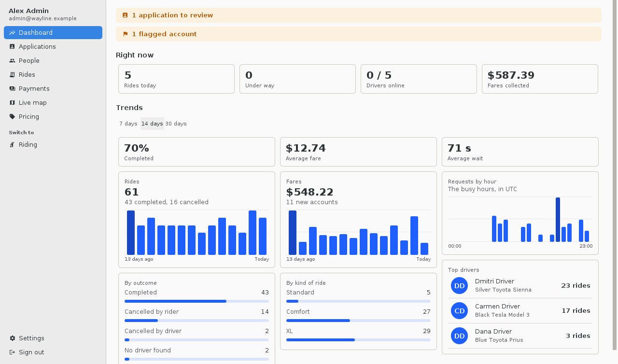The height and width of the screenshot is (364, 618).
Task: Click the Riding person icon in sidebar
Action: click(x=12, y=145)
